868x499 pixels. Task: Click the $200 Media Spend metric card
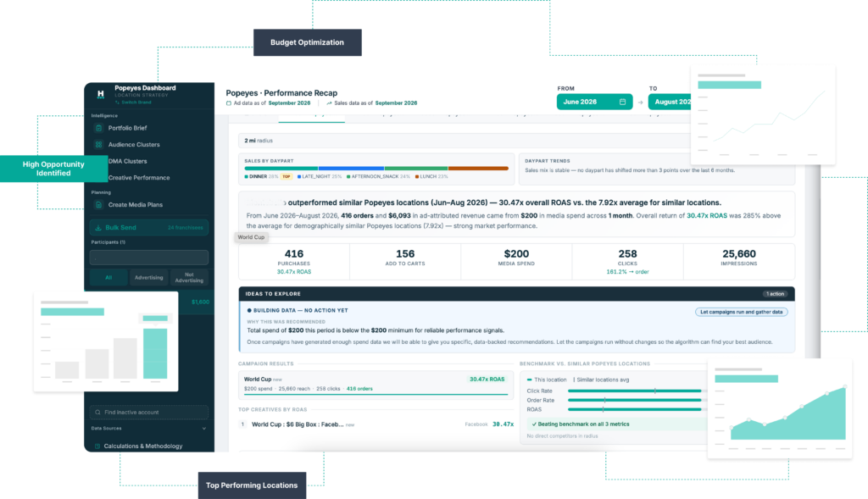pyautogui.click(x=516, y=262)
